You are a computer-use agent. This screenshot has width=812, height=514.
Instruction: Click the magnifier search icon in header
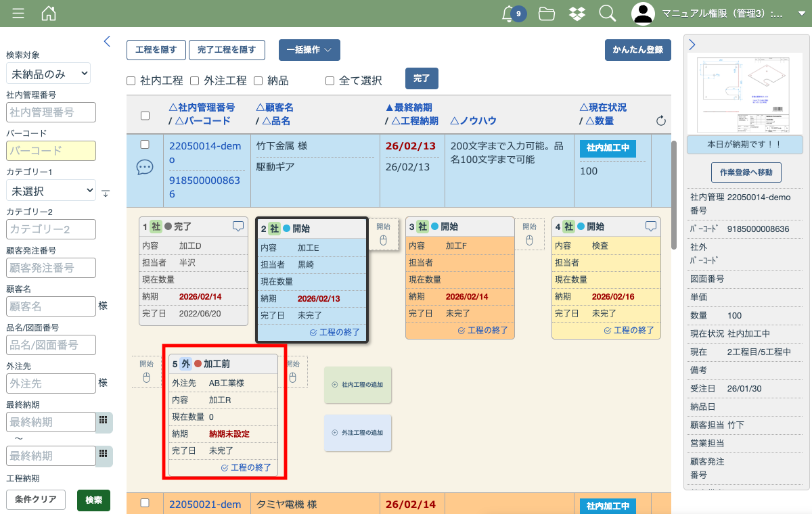(608, 14)
